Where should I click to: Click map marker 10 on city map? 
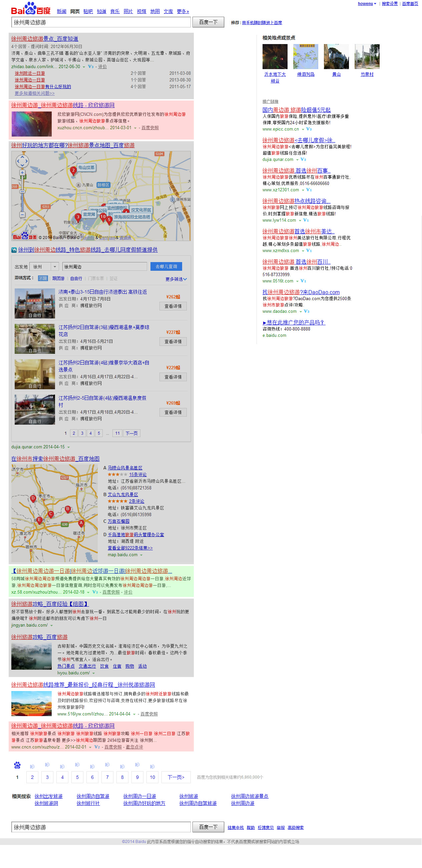(x=103, y=217)
